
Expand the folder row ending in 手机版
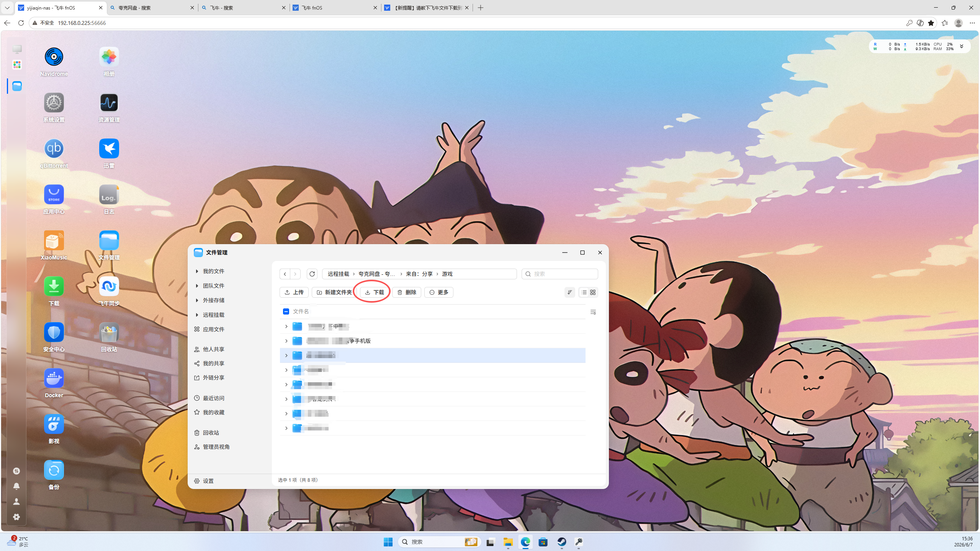pos(286,341)
